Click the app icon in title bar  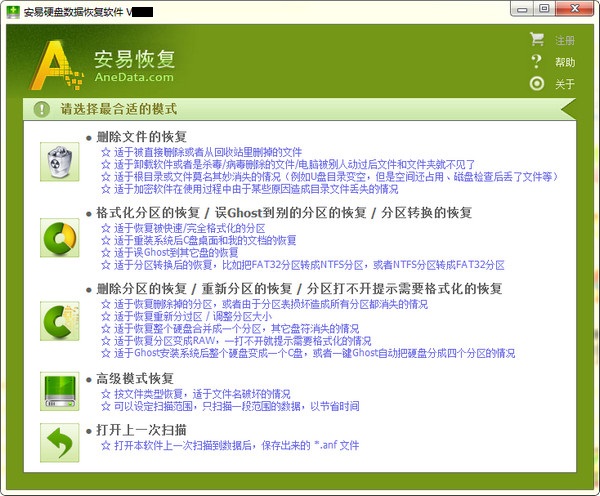click(13, 11)
